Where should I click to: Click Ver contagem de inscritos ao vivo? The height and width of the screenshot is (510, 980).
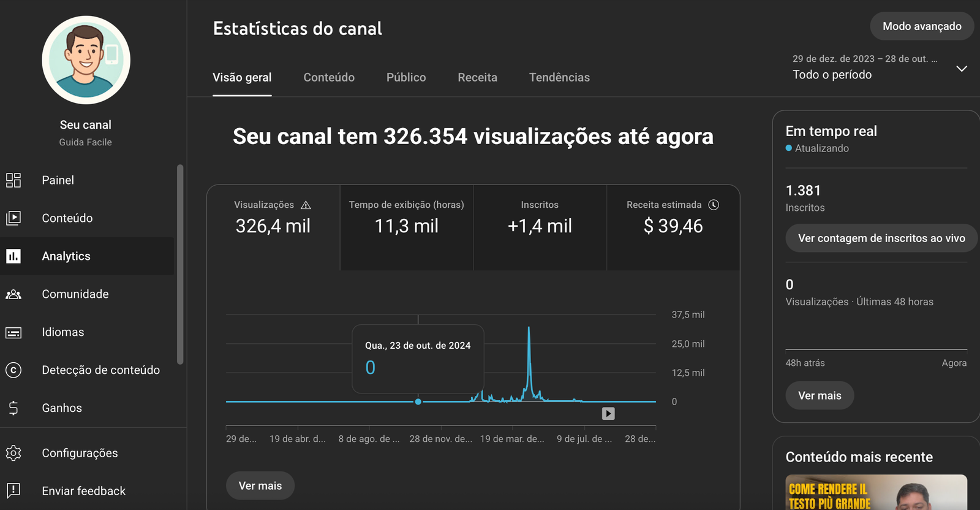tap(881, 238)
